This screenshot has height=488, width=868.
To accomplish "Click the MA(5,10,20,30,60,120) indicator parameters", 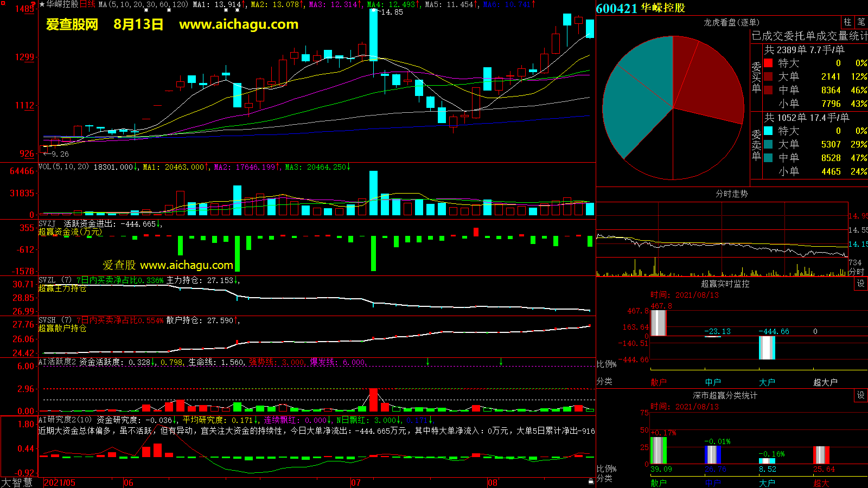I will [x=143, y=4].
